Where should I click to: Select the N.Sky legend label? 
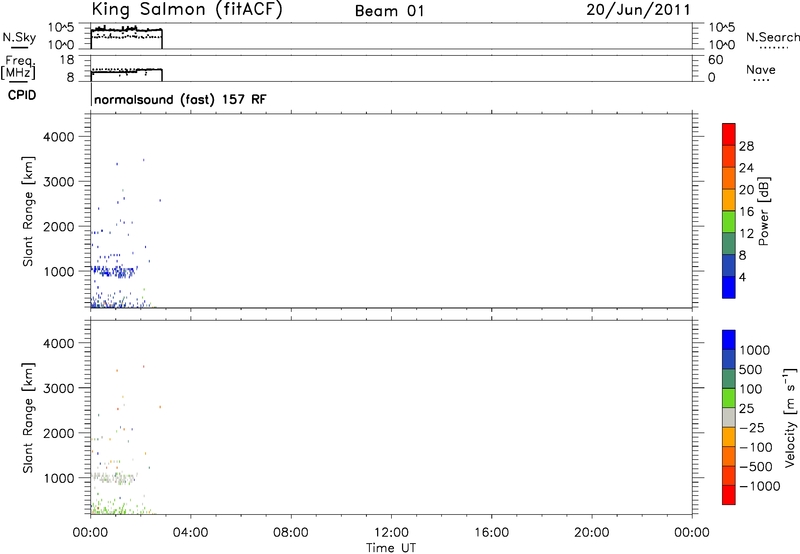click(19, 38)
